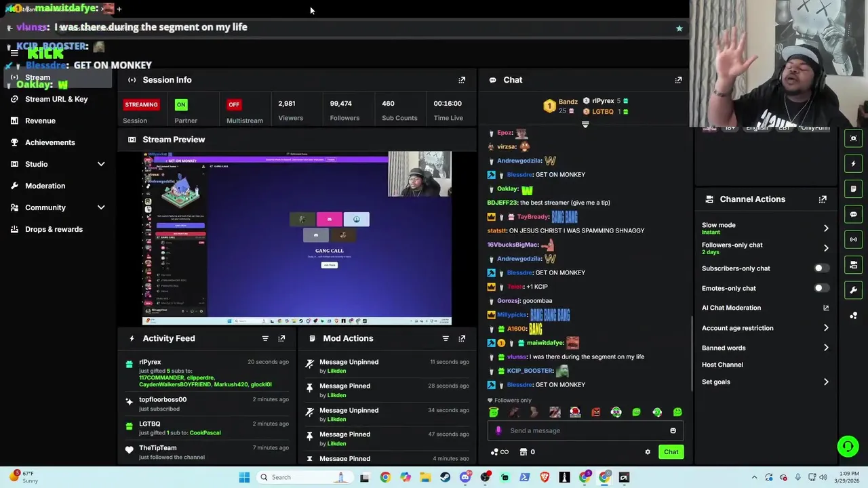Click TayBready username in chat
Viewport: 868px width, 488px height.
click(x=532, y=217)
